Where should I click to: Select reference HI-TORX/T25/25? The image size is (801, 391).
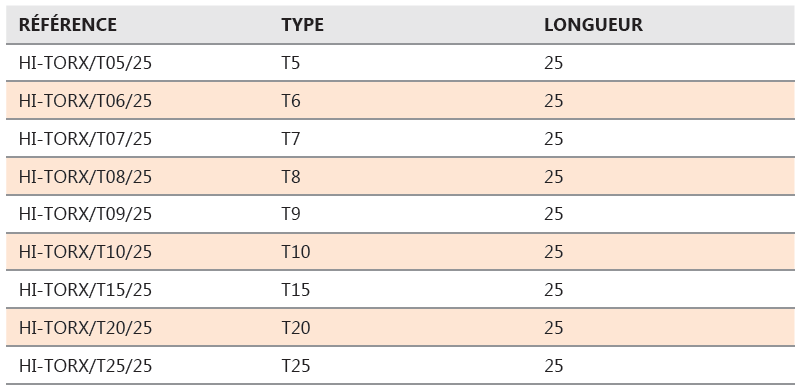tap(85, 365)
